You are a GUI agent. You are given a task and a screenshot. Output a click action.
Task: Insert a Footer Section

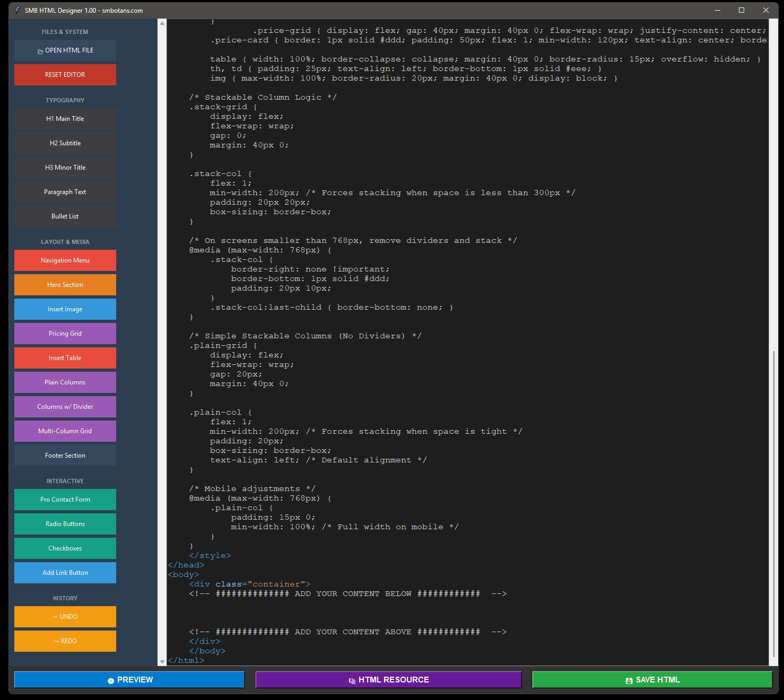[65, 456]
